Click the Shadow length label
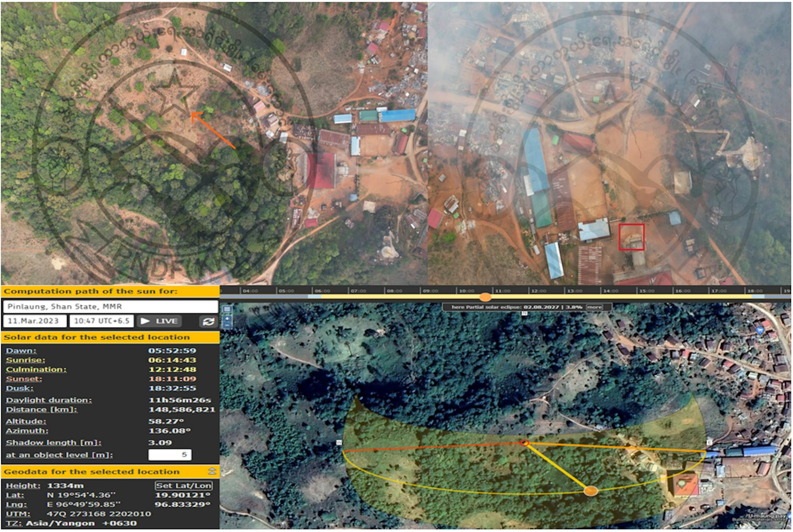This screenshot has width=793, height=532. point(54,443)
